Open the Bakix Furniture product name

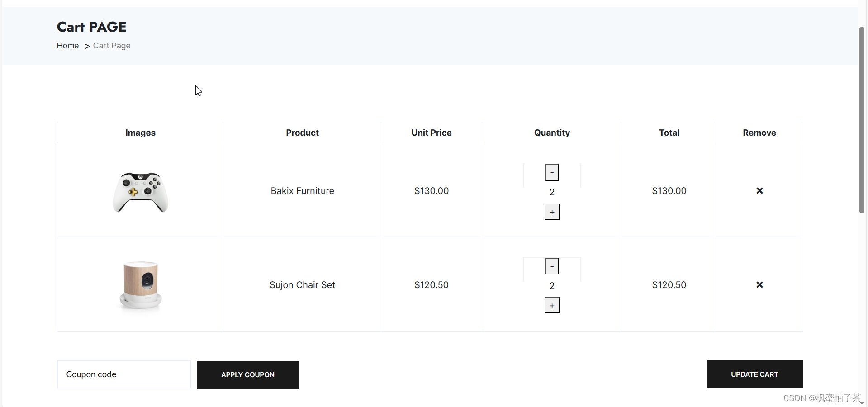[302, 191]
